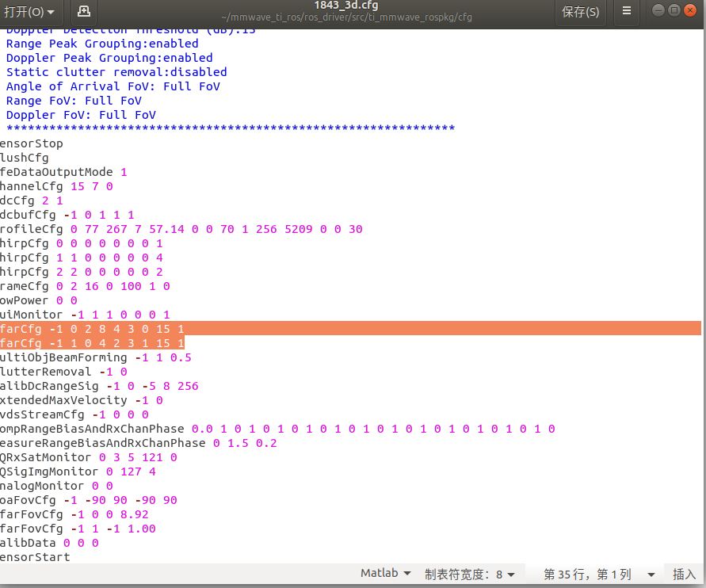Image resolution: width=706 pixels, height=588 pixels.
Task: Click hirpCfg line ending in 1
Action: (82, 243)
